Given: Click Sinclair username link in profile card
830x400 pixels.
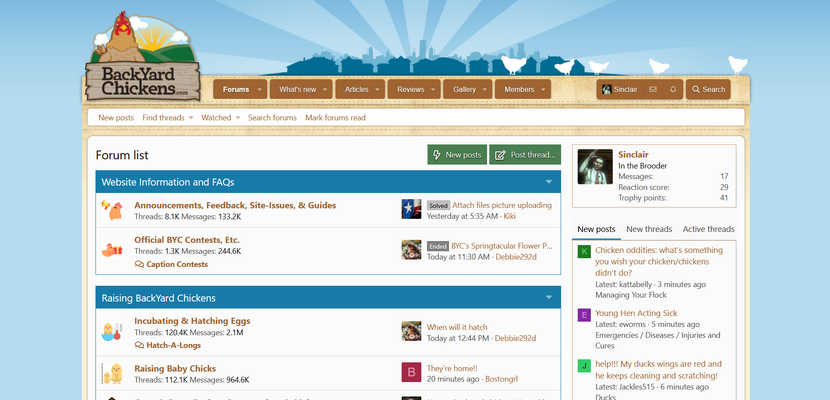Looking at the screenshot, I should (x=633, y=154).
